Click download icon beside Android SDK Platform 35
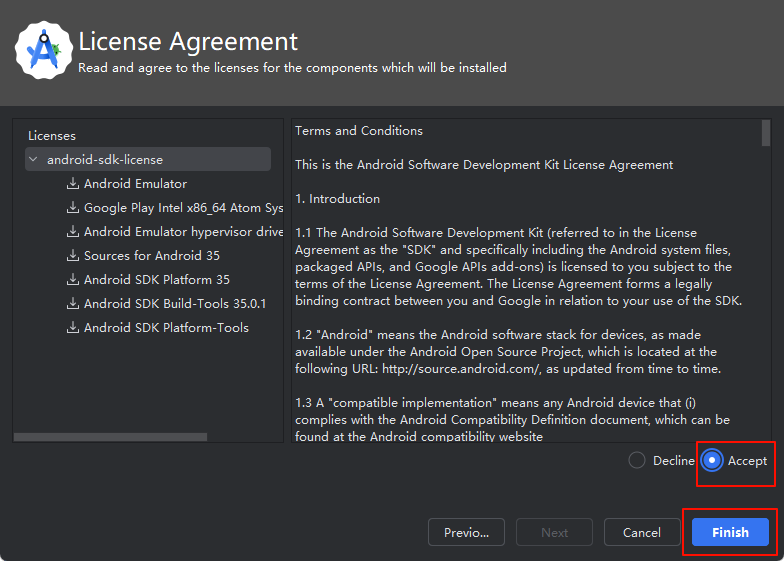The height and width of the screenshot is (561, 784). tap(72, 280)
